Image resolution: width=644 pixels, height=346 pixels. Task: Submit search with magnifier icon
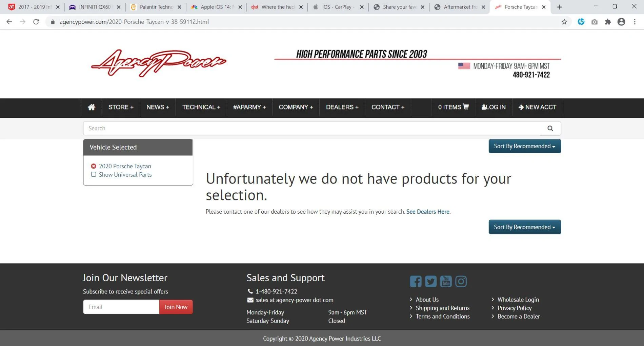[550, 128]
